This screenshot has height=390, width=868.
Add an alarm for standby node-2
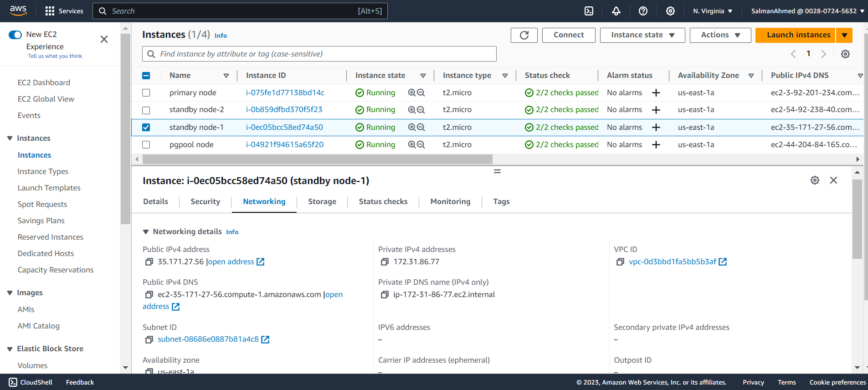(x=656, y=110)
